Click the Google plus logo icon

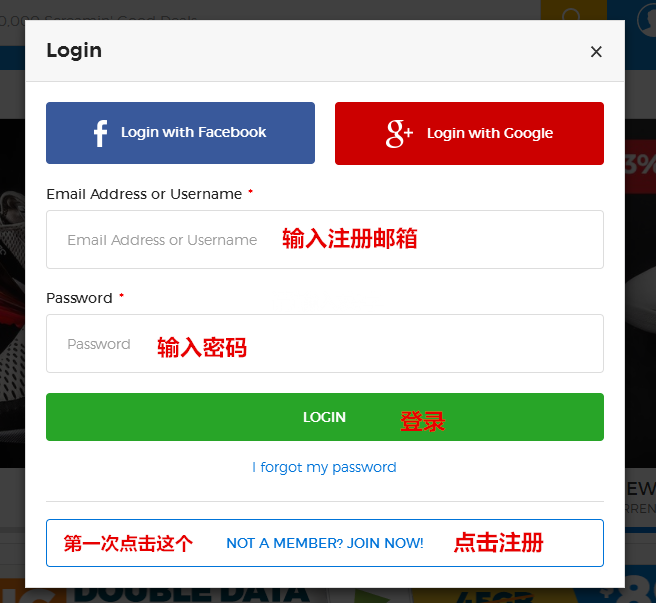pos(399,133)
